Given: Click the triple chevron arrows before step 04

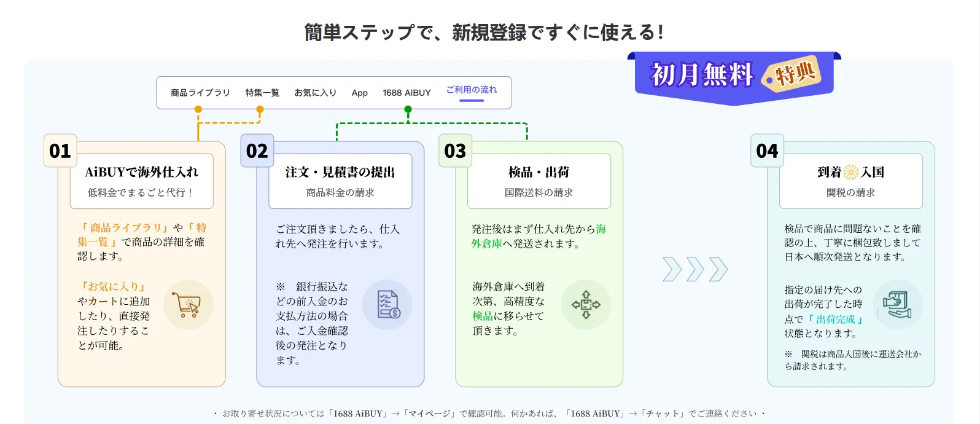Looking at the screenshot, I should click(695, 269).
